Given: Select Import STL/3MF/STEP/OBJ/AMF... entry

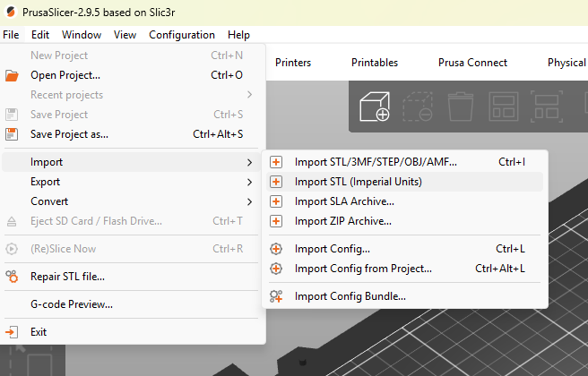Looking at the screenshot, I should click(x=404, y=162).
